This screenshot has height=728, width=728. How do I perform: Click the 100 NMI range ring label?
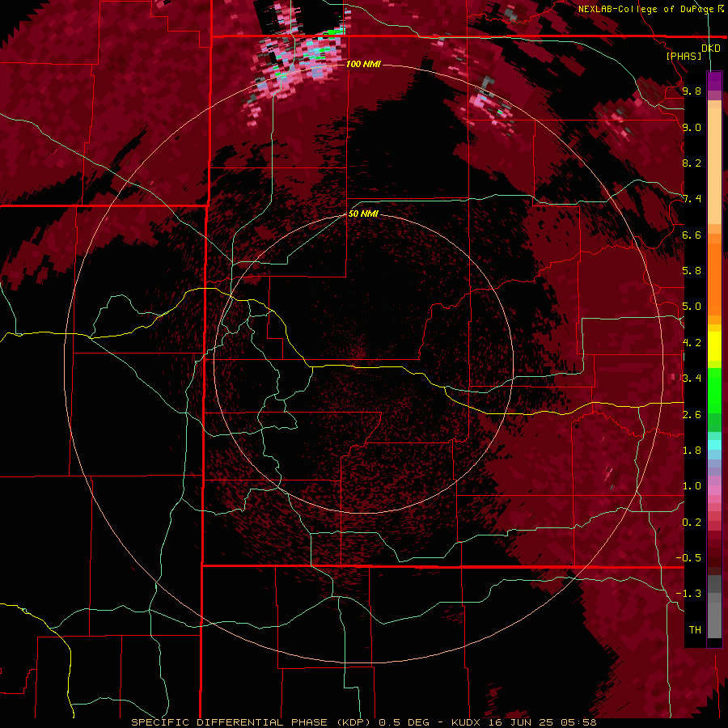363,64
